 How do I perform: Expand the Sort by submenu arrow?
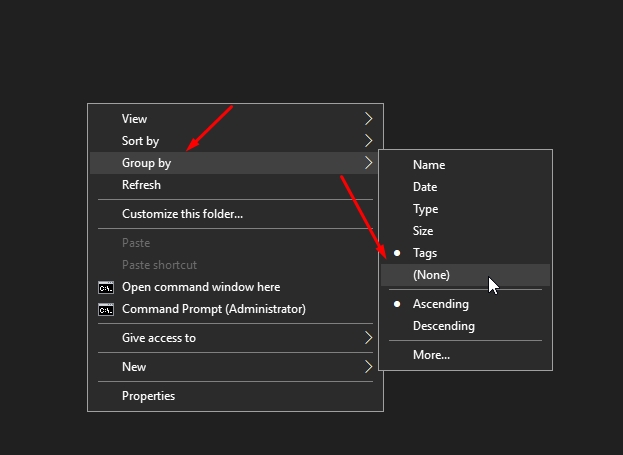pyautogui.click(x=369, y=141)
